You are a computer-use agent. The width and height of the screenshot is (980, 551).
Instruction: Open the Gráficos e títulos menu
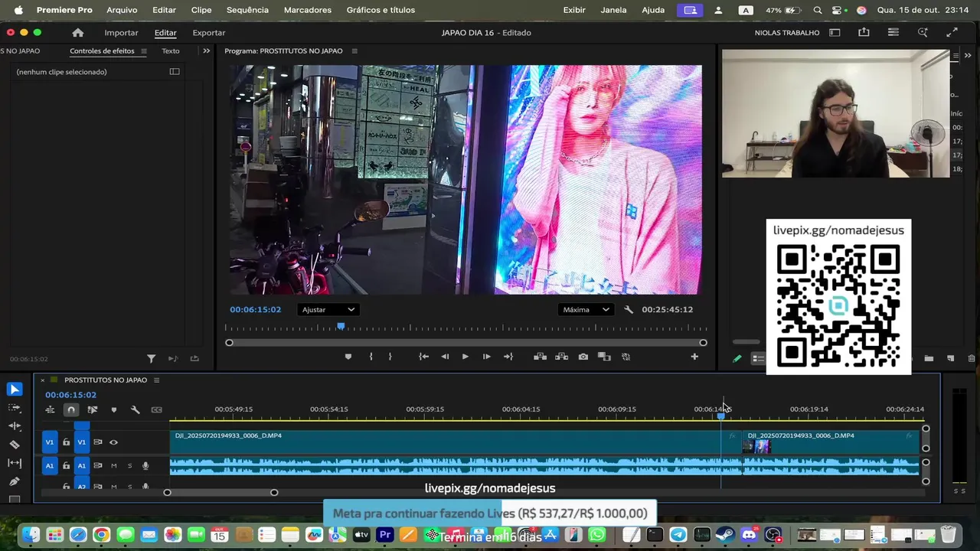click(381, 10)
